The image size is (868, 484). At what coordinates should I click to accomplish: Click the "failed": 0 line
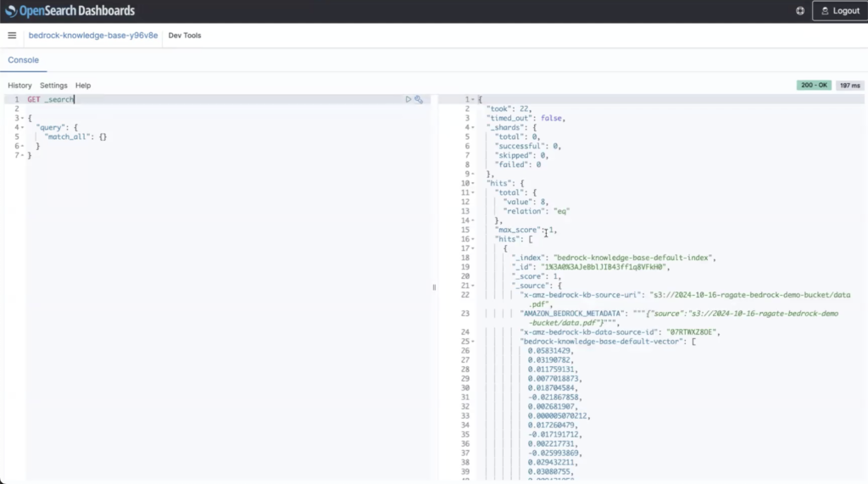518,165
